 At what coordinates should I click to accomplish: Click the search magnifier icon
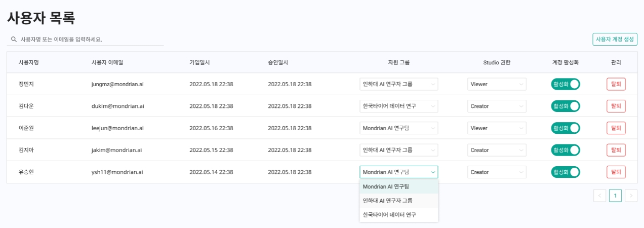click(x=14, y=39)
